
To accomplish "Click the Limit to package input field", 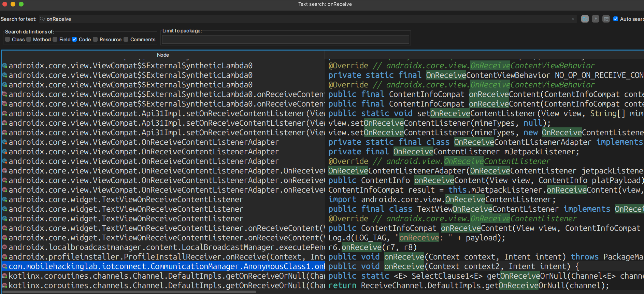I will coord(285,40).
